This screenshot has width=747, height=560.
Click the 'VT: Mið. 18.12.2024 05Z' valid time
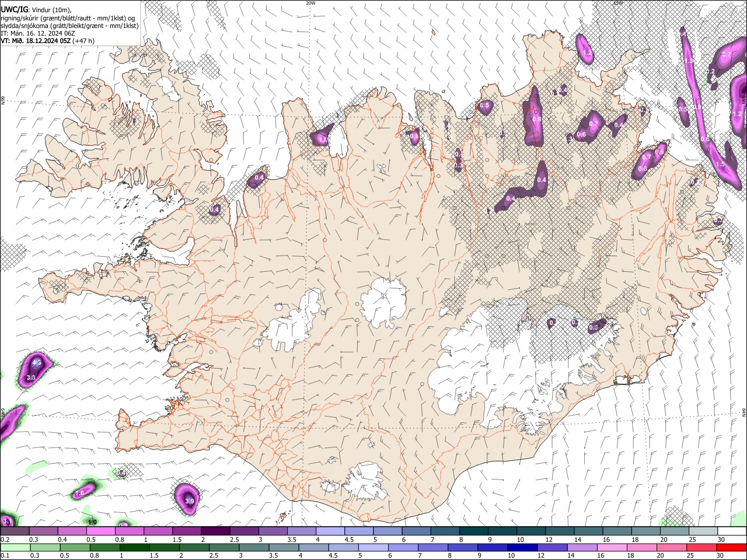click(x=36, y=41)
